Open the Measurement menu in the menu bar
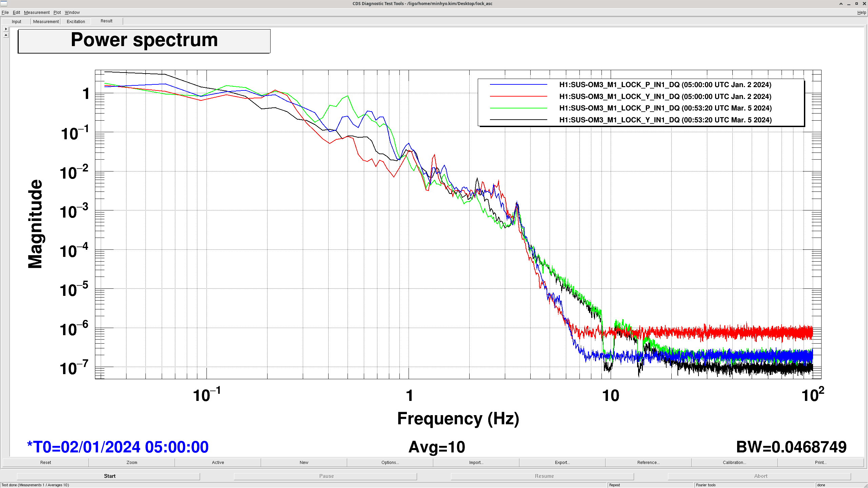 pos(37,13)
